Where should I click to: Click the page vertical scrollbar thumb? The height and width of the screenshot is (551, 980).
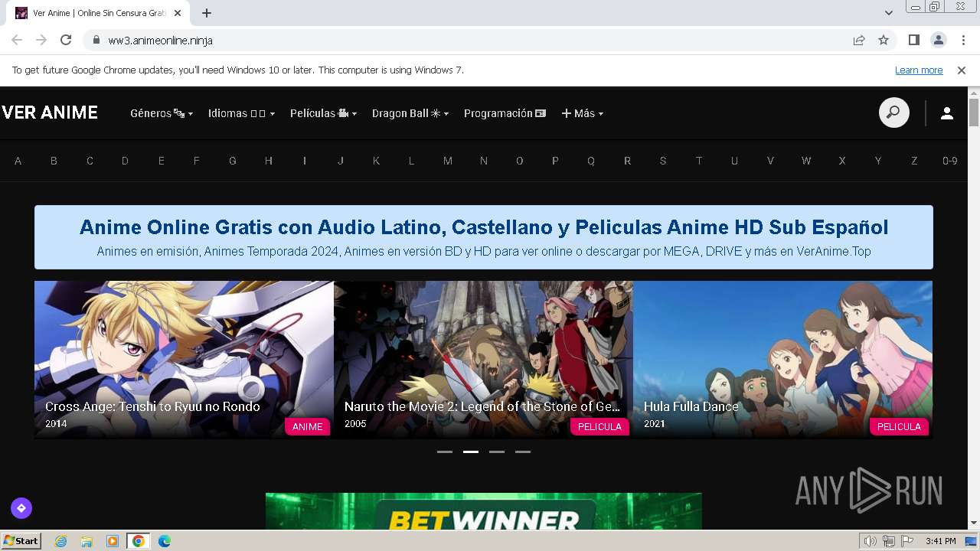tap(974, 112)
